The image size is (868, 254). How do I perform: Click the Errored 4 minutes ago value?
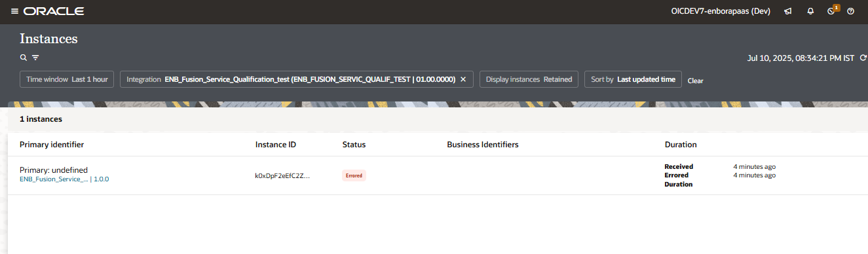(755, 175)
